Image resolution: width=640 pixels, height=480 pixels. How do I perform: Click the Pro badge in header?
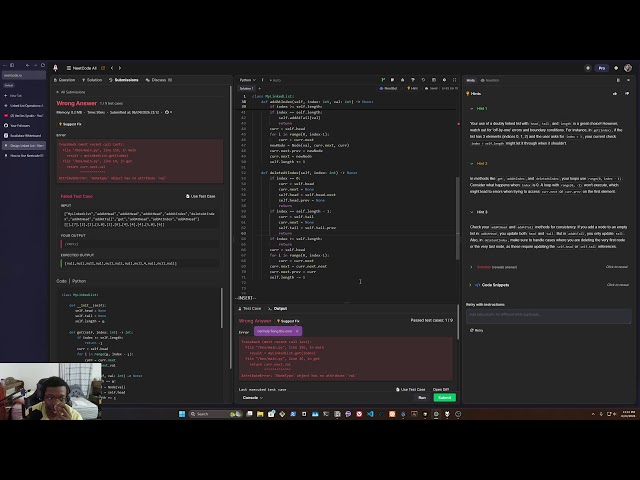tap(602, 68)
